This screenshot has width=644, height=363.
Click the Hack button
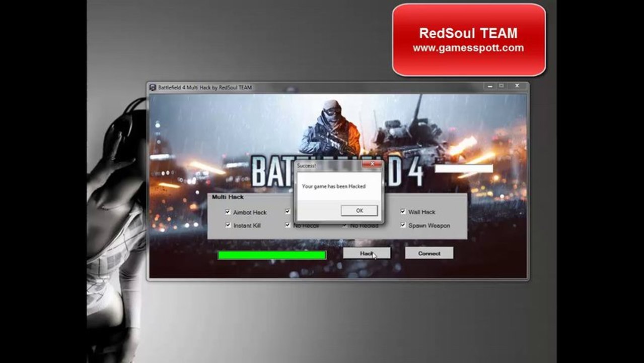[367, 253]
